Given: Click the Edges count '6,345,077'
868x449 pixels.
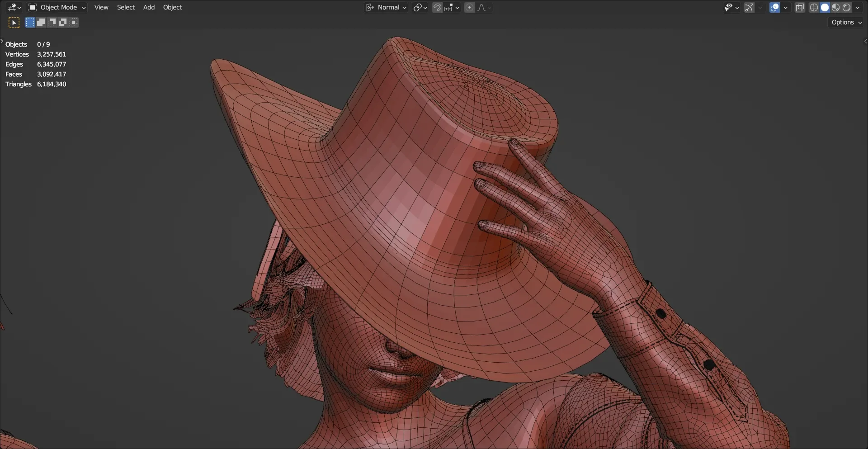Looking at the screenshot, I should coord(52,64).
